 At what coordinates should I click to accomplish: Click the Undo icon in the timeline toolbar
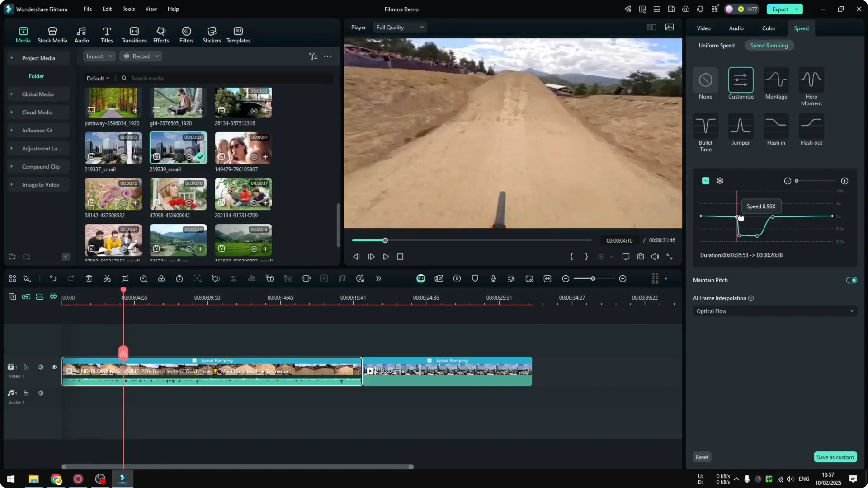(53, 278)
